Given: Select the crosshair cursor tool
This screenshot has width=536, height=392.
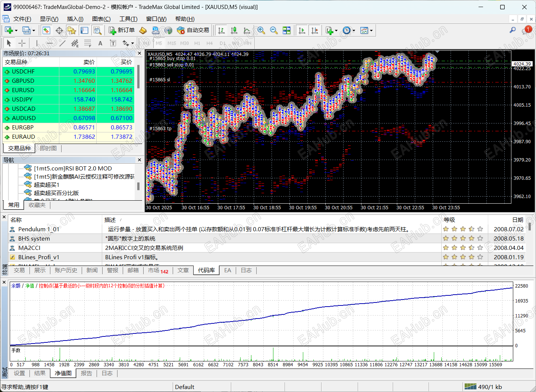Looking at the screenshot, I should point(22,43).
